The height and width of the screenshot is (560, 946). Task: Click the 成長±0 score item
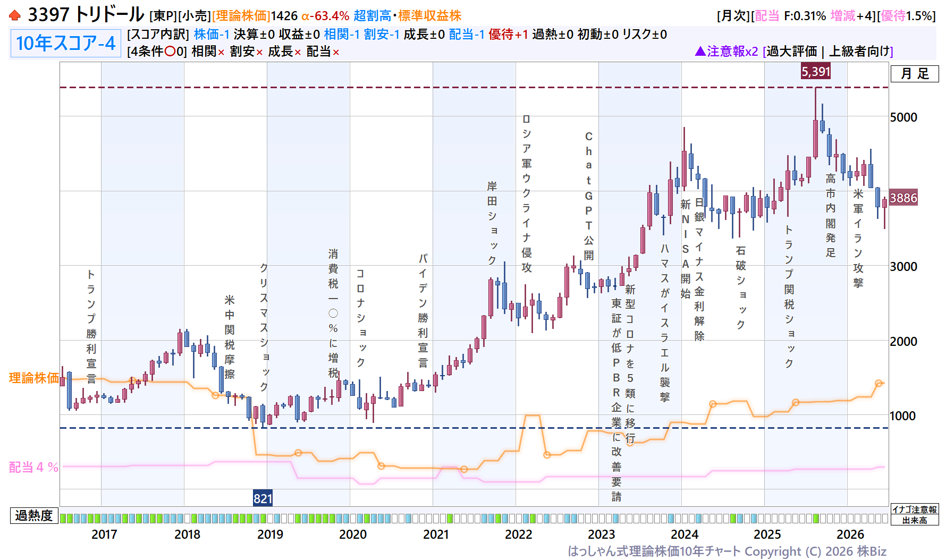(x=424, y=35)
